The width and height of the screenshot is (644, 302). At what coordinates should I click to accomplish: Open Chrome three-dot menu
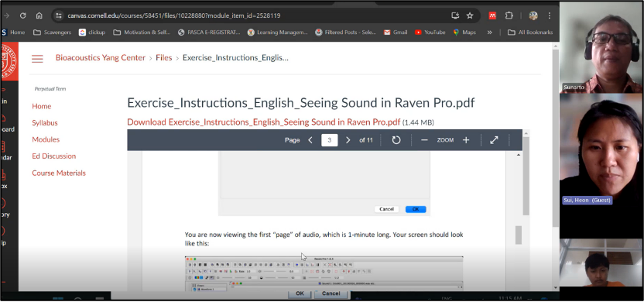(550, 15)
